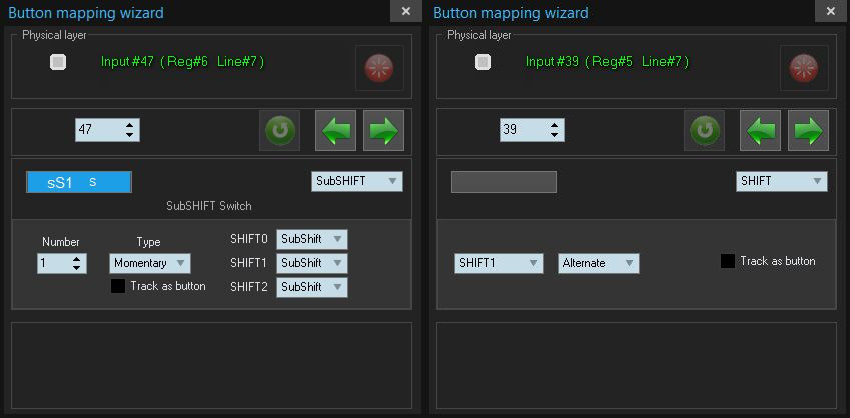The image size is (850, 418).
Task: Click the blue sS1 button label
Action: click(x=79, y=182)
